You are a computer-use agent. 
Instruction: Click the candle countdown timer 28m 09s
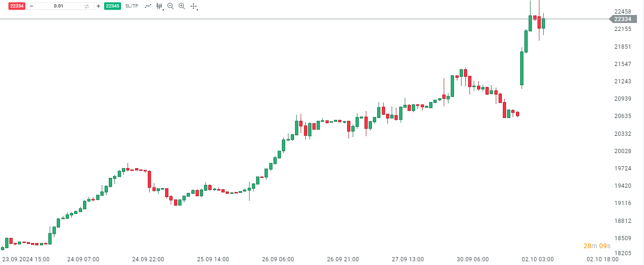pyautogui.click(x=597, y=246)
